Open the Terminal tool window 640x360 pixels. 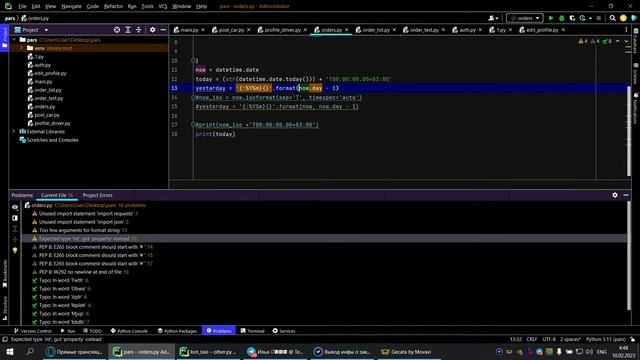252,331
